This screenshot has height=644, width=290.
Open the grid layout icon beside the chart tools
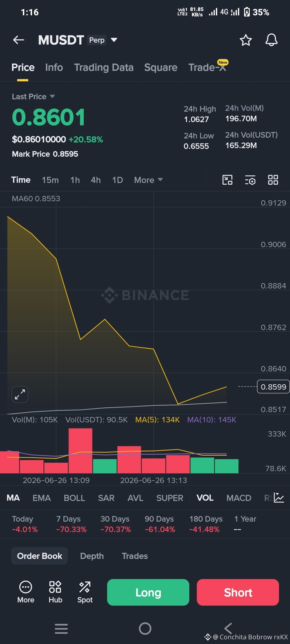(x=273, y=180)
